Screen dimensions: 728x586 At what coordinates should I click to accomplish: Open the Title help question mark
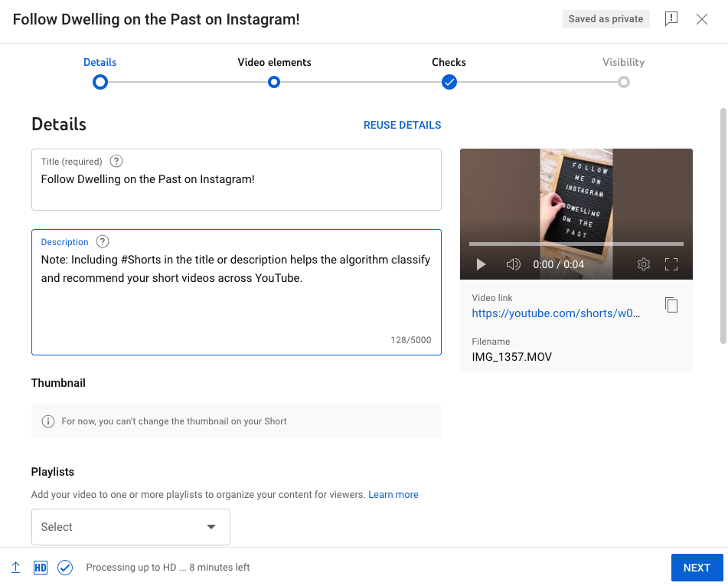click(116, 162)
